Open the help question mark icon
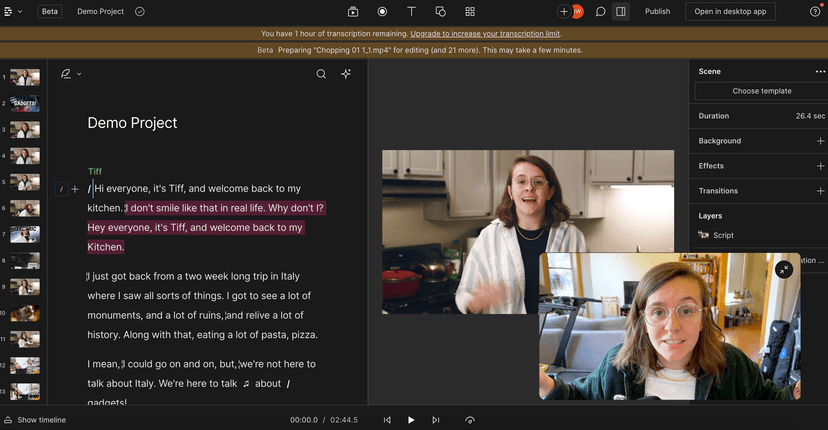This screenshot has height=430, width=828. [815, 12]
